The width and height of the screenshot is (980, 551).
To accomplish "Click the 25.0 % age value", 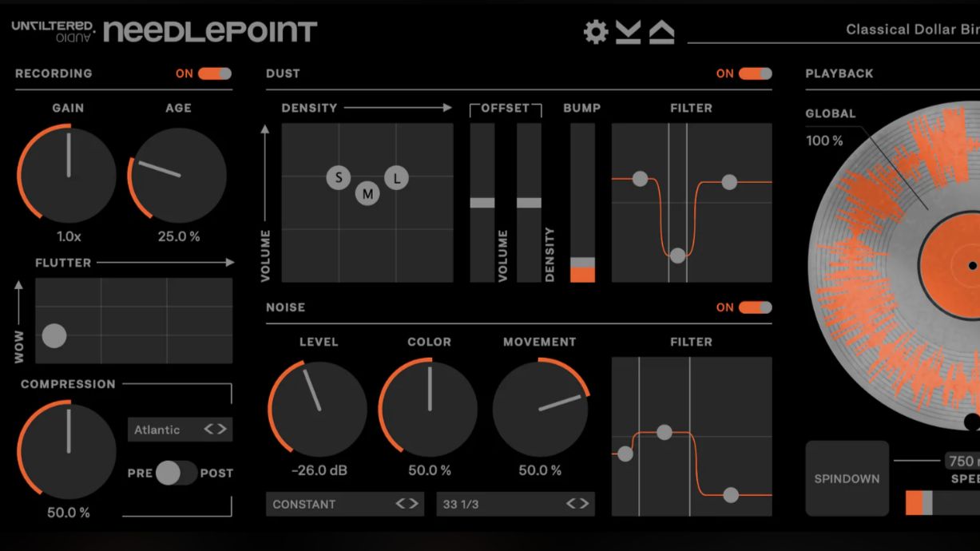I will [179, 236].
